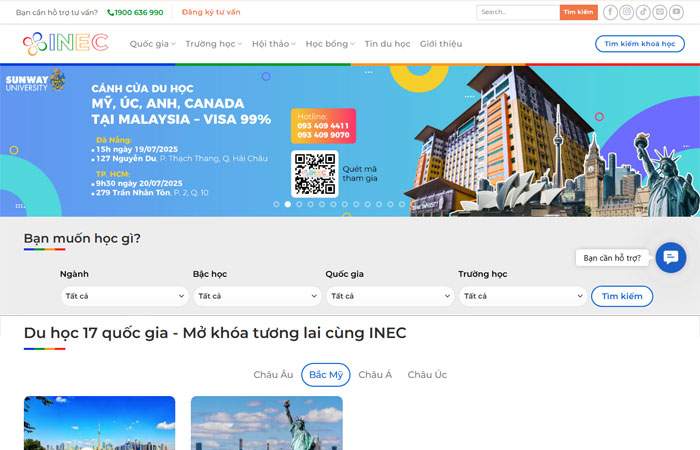700x450 pixels.
Task: Expand the Quốc gia menu
Action: click(153, 44)
